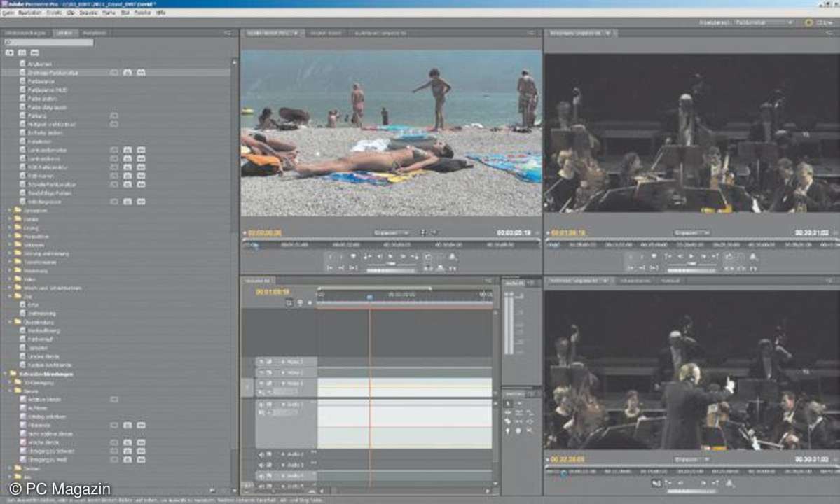Step back one frame in Source monitor
The width and height of the screenshot is (840, 504).
pyautogui.click(x=379, y=256)
